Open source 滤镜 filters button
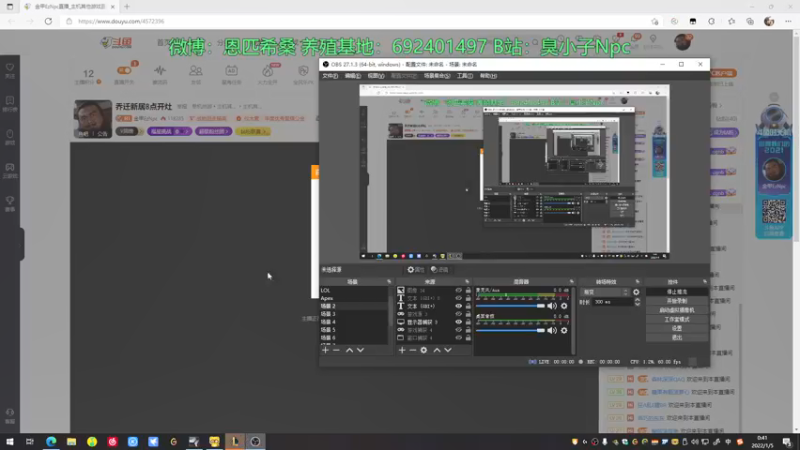Screen dimensions: 800x450 point(439,269)
